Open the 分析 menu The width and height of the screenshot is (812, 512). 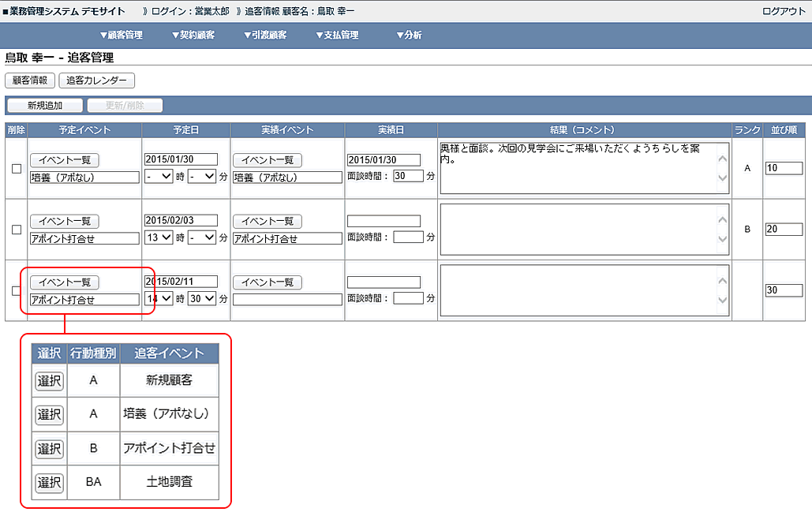click(x=409, y=36)
